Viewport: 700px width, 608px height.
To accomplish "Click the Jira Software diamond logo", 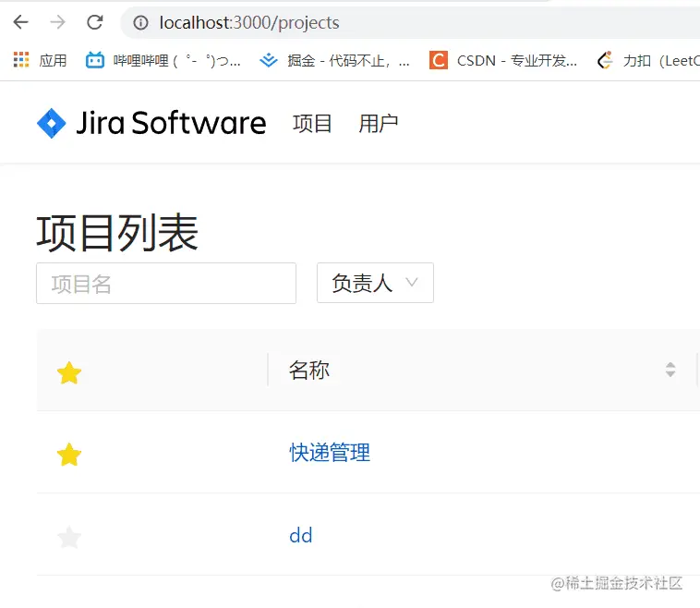I will pyautogui.click(x=52, y=123).
